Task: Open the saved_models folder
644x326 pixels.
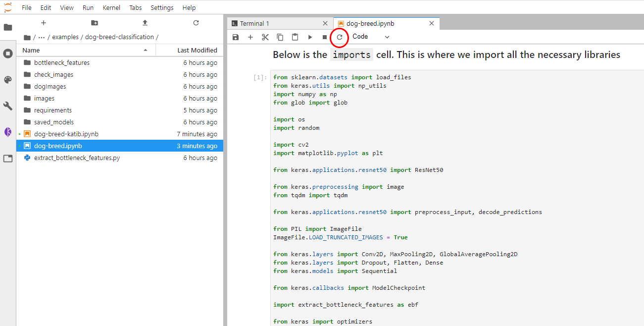Action: click(54, 122)
